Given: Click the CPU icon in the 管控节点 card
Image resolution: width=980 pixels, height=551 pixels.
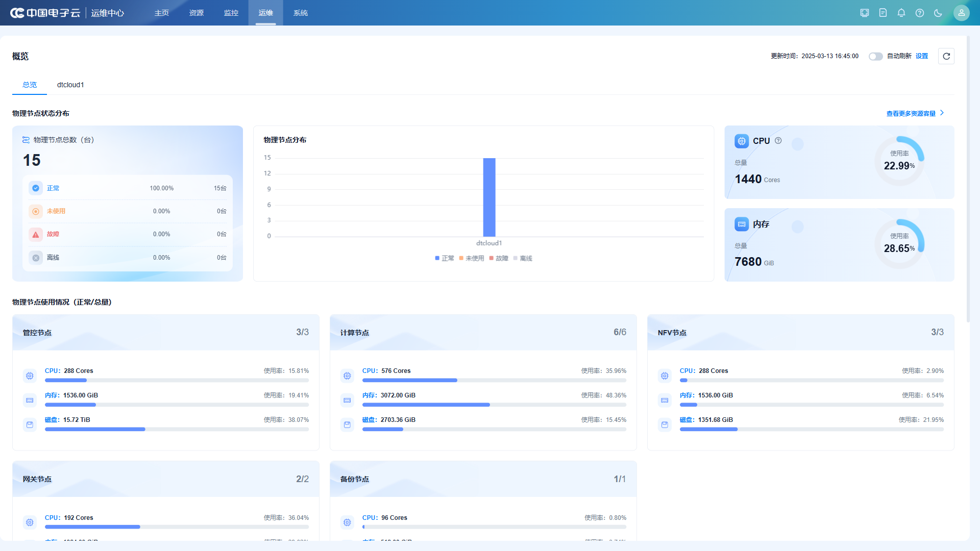Looking at the screenshot, I should coord(30,376).
